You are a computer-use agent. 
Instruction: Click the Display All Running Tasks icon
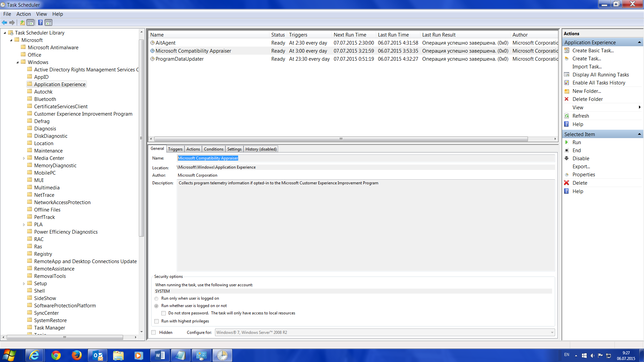click(567, 74)
